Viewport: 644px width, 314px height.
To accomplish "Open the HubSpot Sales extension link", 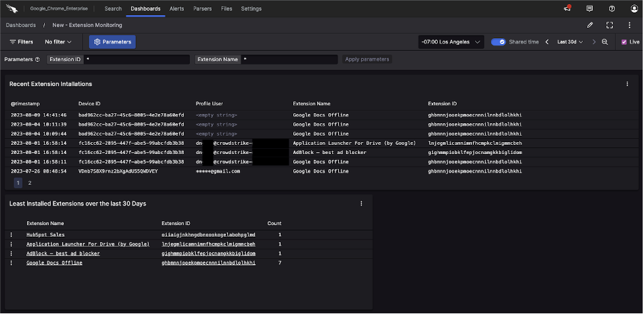I will click(x=45, y=235).
